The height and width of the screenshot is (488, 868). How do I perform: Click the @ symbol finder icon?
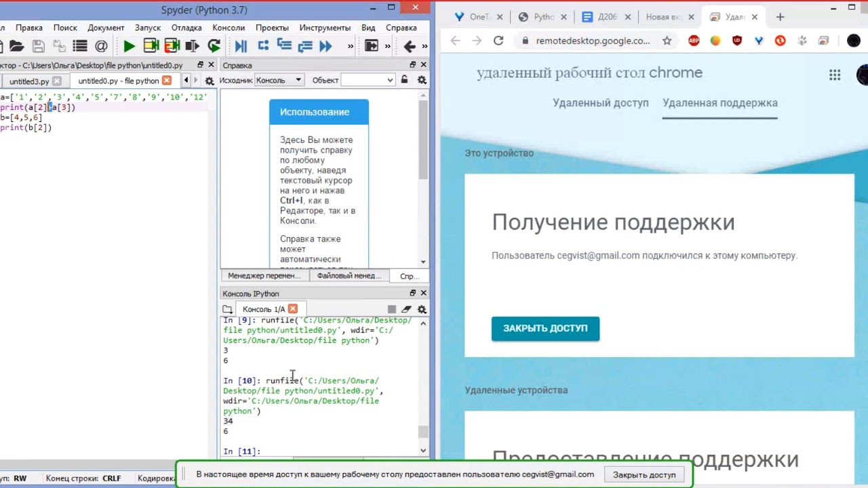click(101, 46)
